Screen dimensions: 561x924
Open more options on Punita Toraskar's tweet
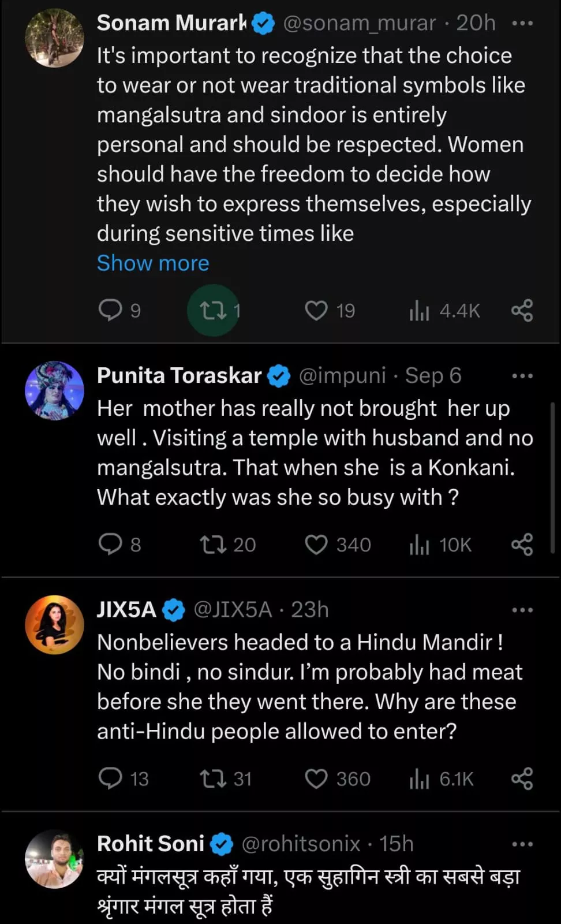click(x=522, y=376)
